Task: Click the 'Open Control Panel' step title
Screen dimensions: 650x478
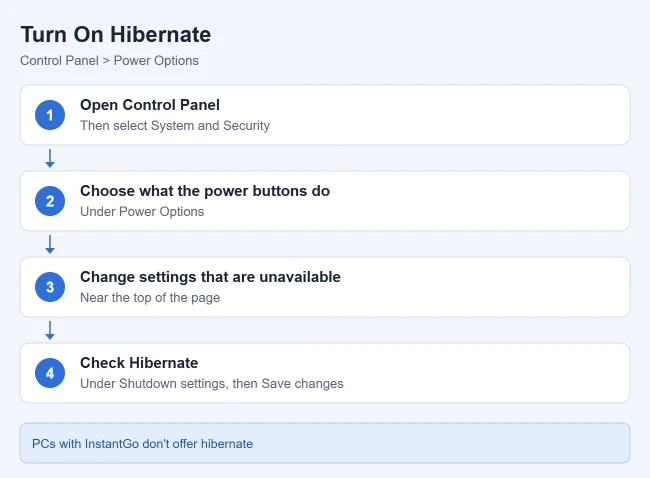Action: (x=150, y=105)
